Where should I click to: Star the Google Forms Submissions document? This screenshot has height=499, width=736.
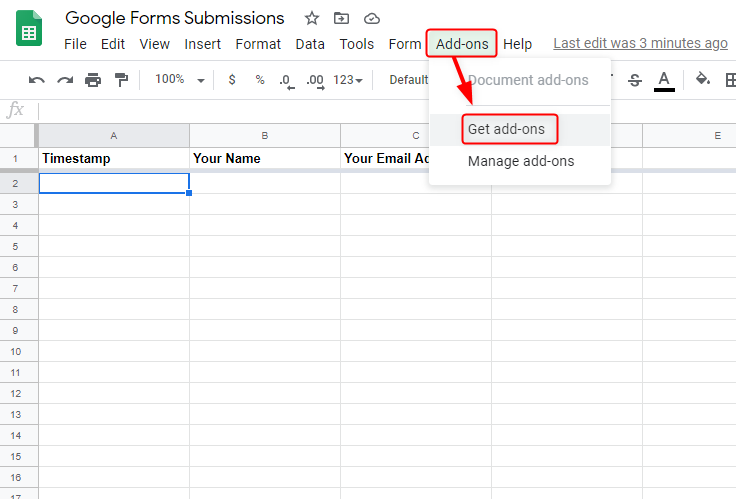pos(312,18)
